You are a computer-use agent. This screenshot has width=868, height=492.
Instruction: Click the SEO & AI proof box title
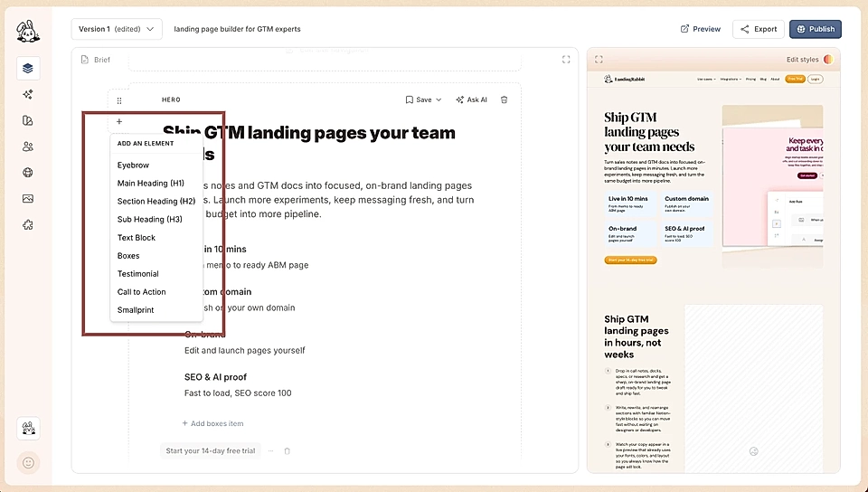(x=215, y=377)
